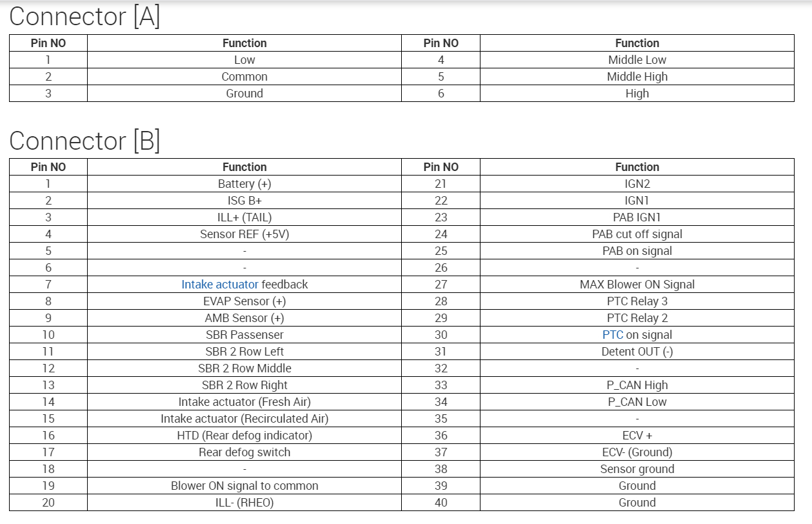The image size is (812, 524).
Task: Click the Connector [B] heading
Action: 84,141
